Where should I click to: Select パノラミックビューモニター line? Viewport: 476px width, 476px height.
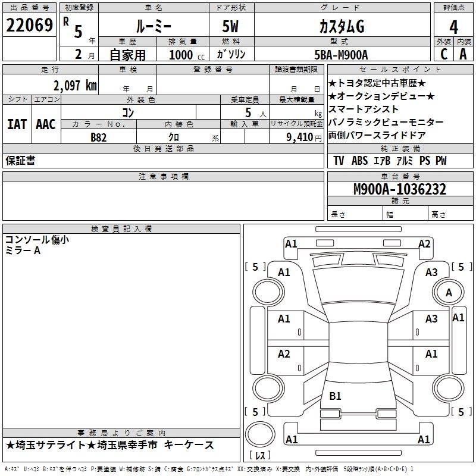(386, 123)
